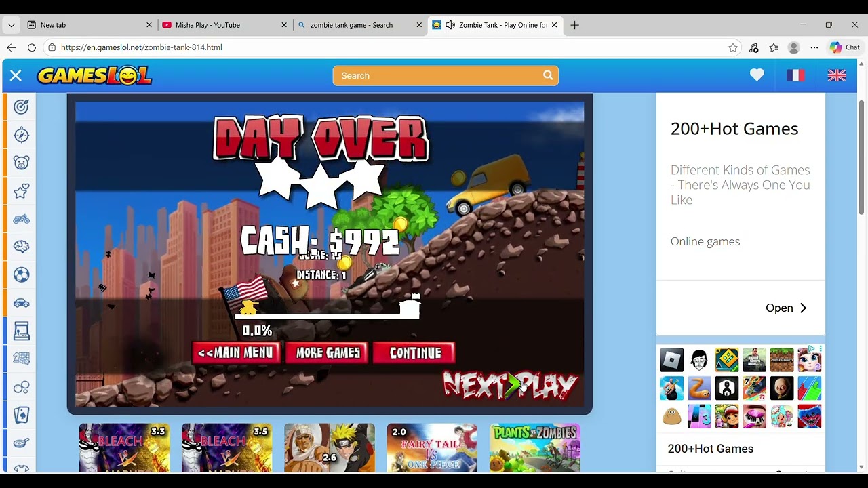Click the 'Online games' ad text
The image size is (868, 488).
705,241
